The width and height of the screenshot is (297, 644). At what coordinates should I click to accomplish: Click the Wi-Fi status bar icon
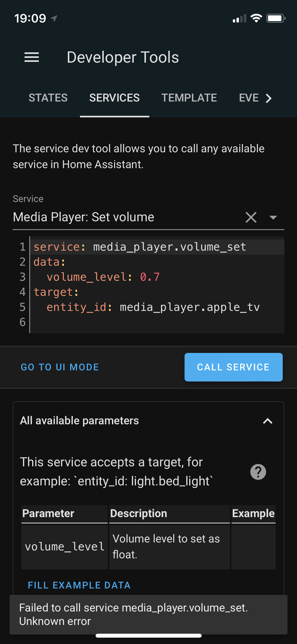coord(255,17)
